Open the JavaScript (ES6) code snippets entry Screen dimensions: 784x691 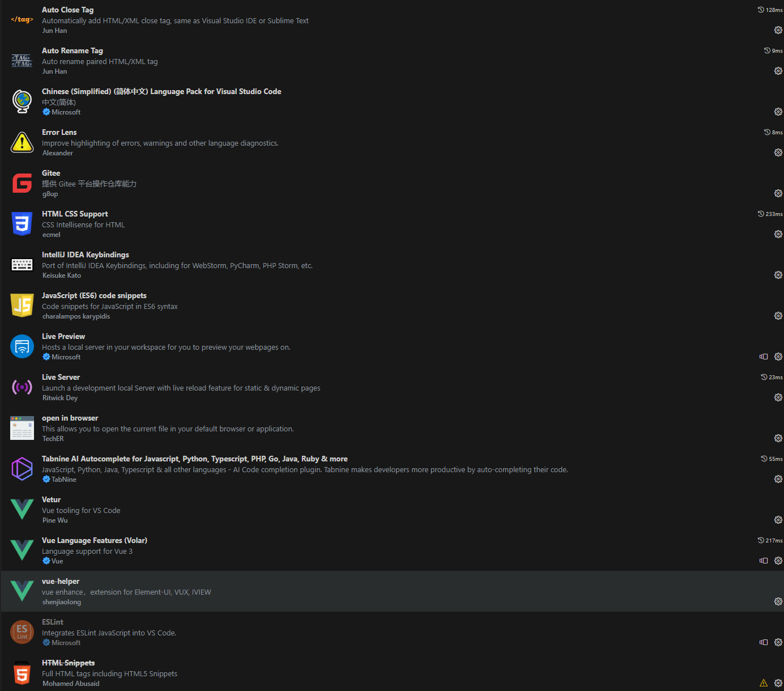click(x=392, y=306)
